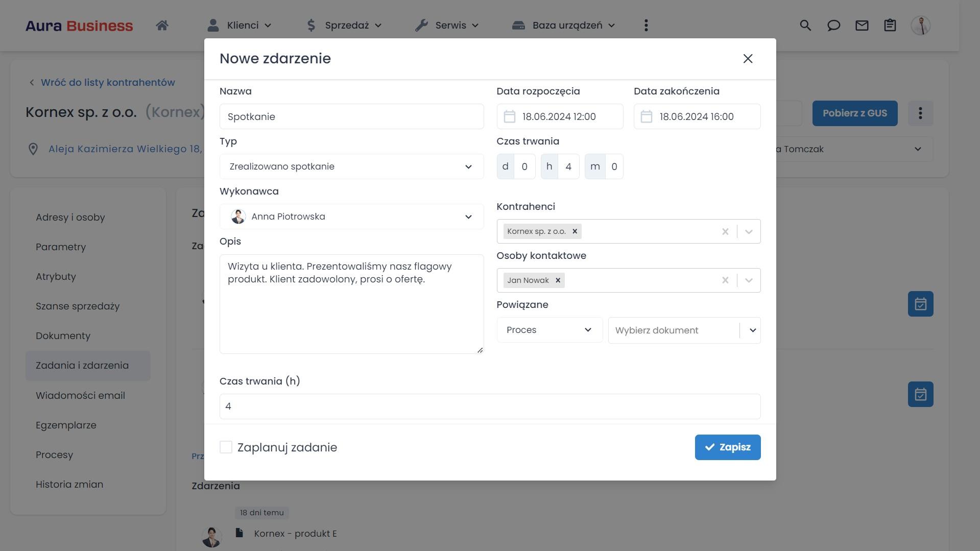Open the Data rozpoczęcia calendar icon
The image size is (980, 551).
click(x=509, y=116)
